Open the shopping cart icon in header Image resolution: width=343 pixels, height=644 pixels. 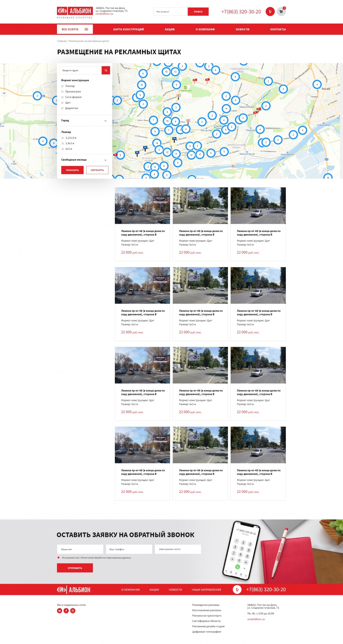[x=281, y=12]
